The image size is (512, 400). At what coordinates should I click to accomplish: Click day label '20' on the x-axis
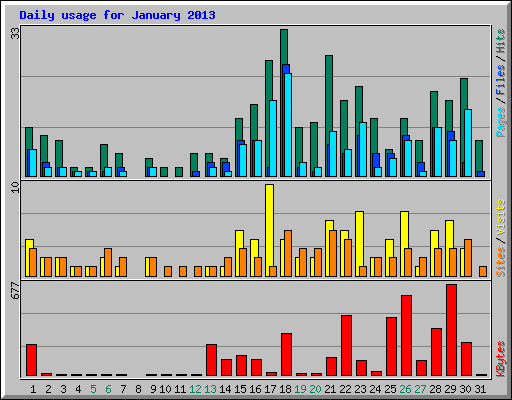coord(315,389)
